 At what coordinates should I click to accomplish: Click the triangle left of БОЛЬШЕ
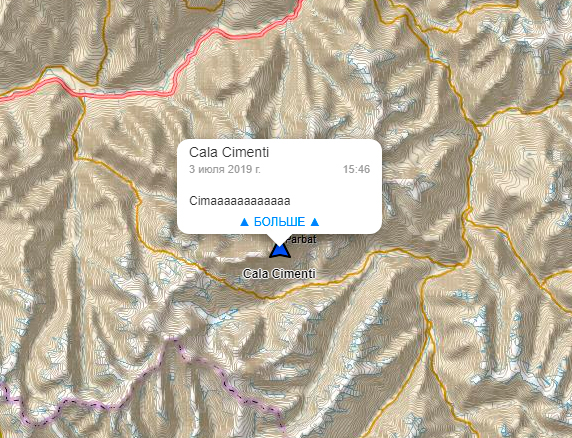(245, 222)
